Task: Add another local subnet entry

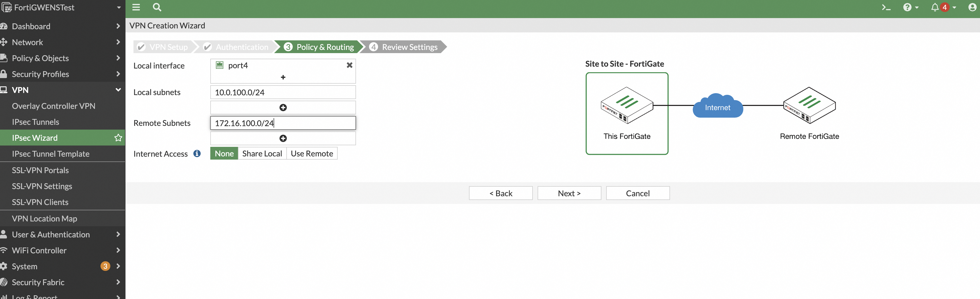Action: (283, 108)
